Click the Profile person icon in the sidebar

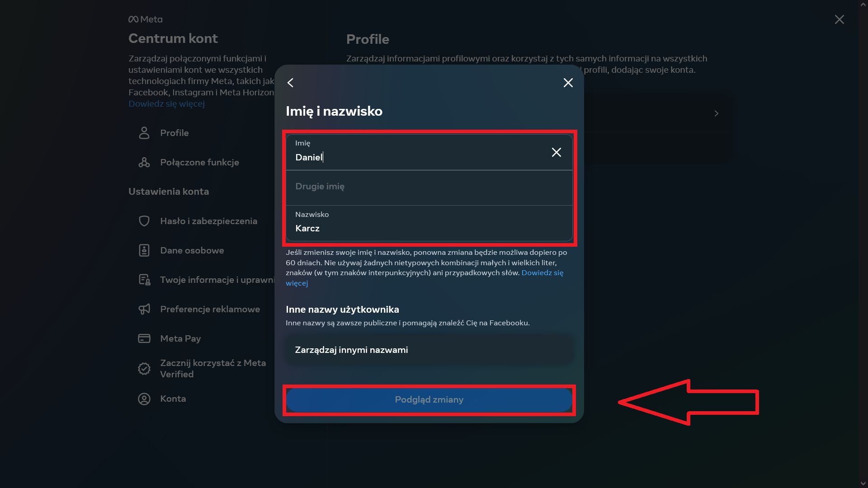pos(144,133)
